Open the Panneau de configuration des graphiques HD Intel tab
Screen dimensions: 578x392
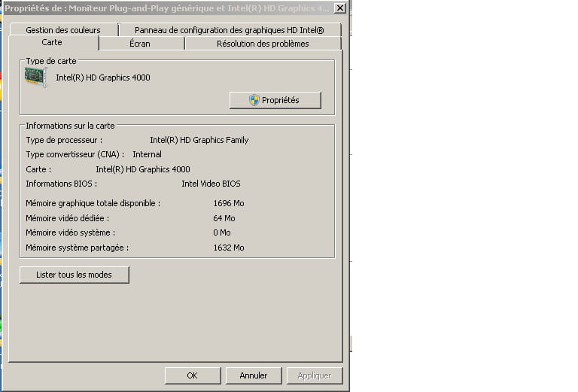coord(229,30)
